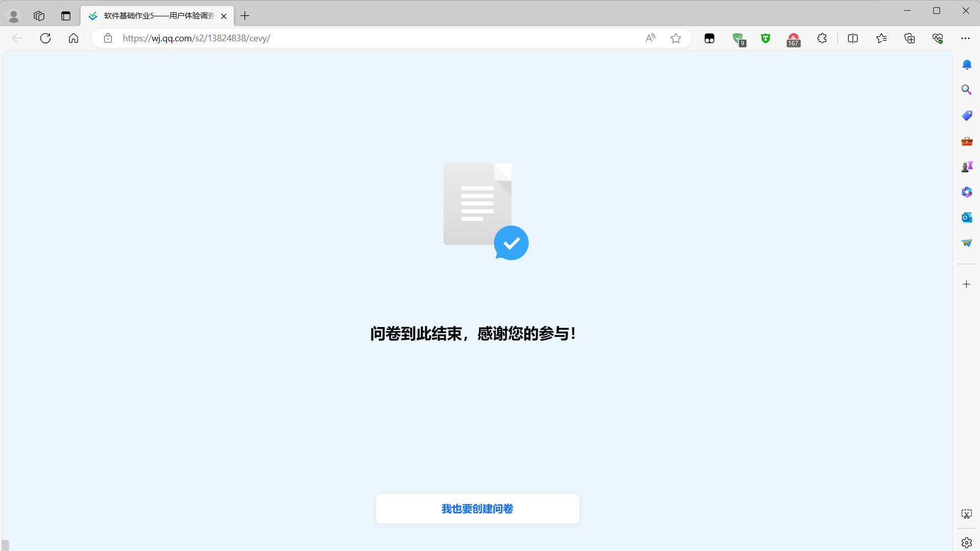Add this page to favorites with the star
Image resolution: width=980 pixels, height=551 pixels.
(x=676, y=38)
